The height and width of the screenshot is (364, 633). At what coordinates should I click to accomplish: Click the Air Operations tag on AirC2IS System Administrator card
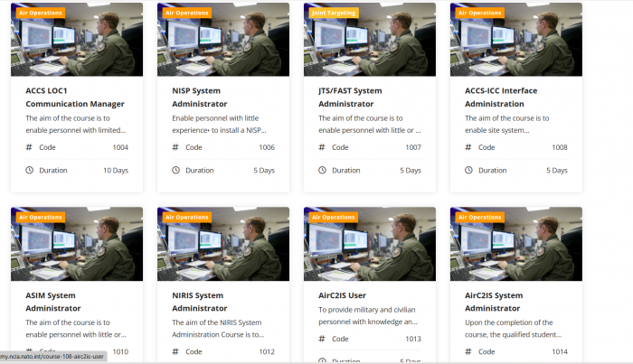click(479, 218)
